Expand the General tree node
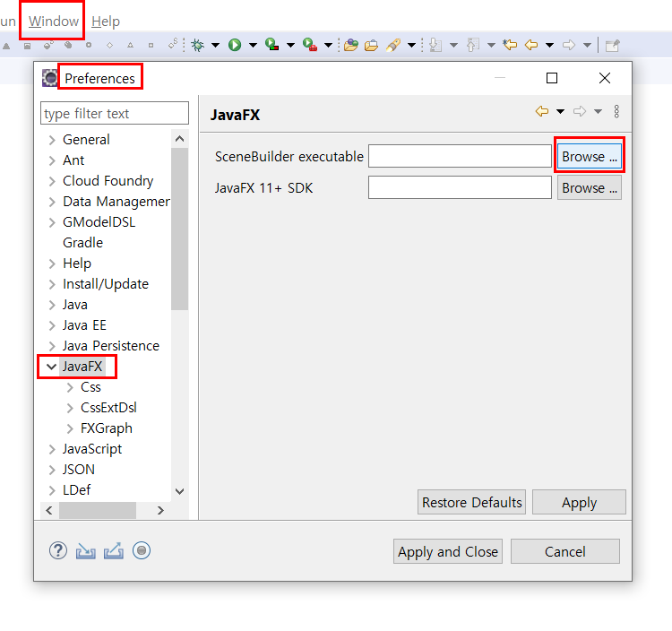Viewport: 672px width, 631px height. (52, 140)
